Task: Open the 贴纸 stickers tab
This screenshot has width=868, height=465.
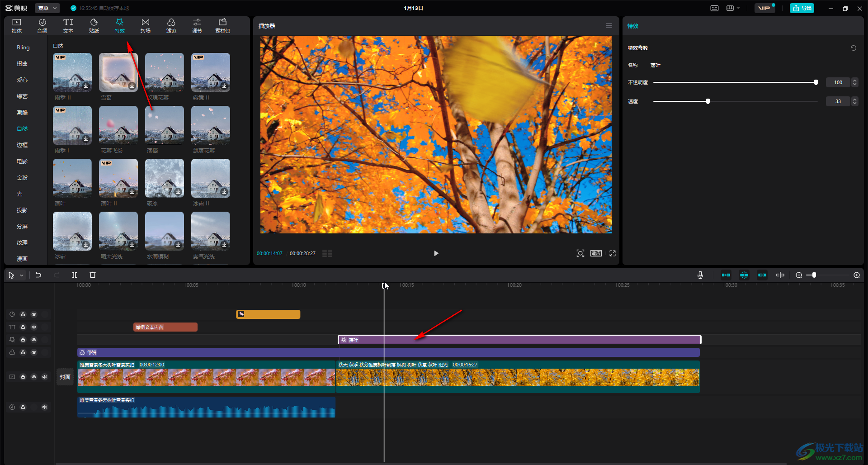Action: (x=94, y=26)
